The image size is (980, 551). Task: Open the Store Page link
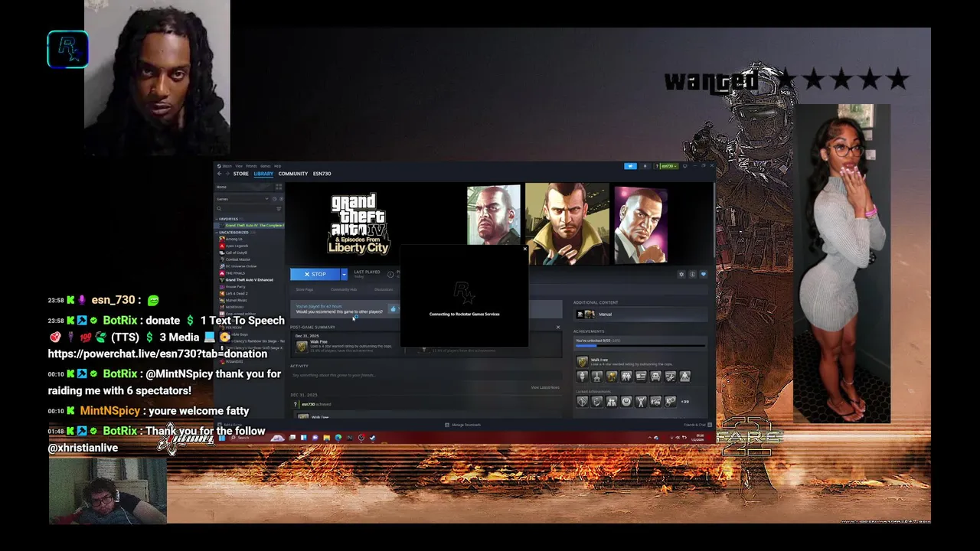[x=305, y=289]
